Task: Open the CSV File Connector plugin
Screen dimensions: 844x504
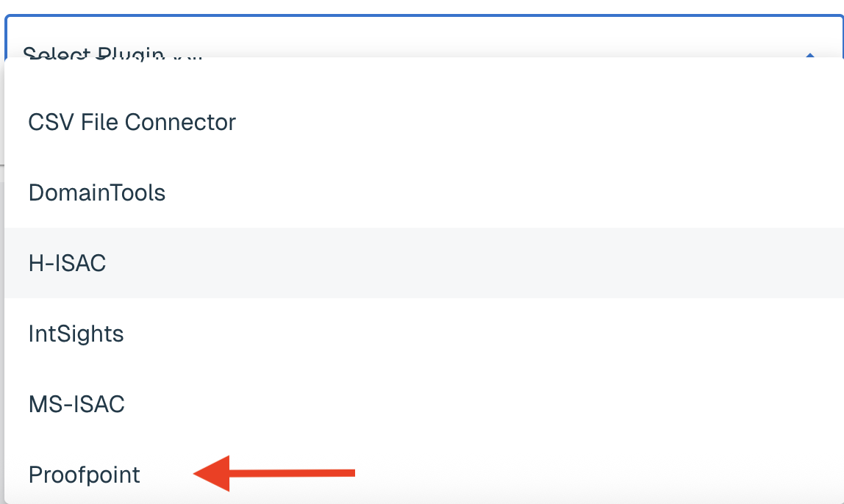Action: tap(424, 122)
